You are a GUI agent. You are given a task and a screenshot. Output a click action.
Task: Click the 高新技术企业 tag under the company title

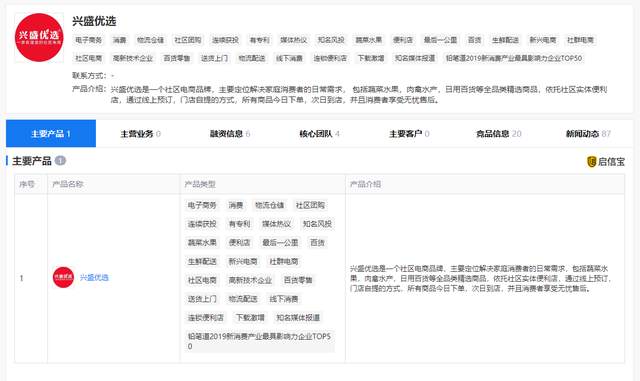click(133, 58)
